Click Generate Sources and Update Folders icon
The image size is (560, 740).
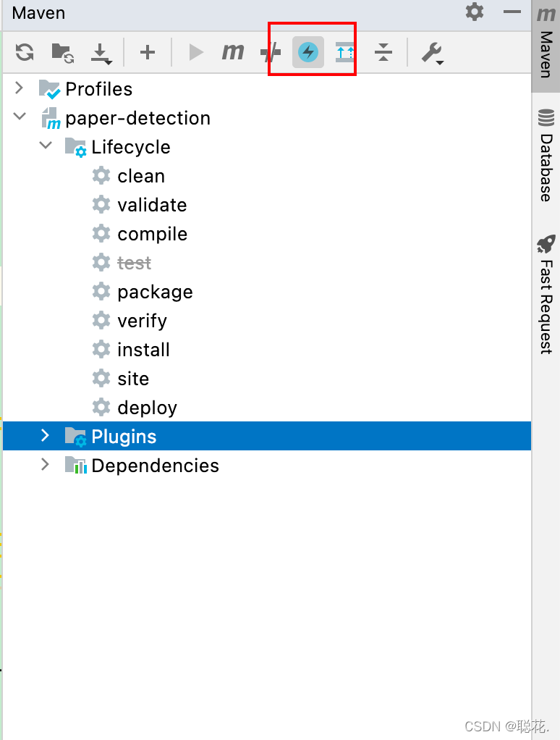[63, 52]
